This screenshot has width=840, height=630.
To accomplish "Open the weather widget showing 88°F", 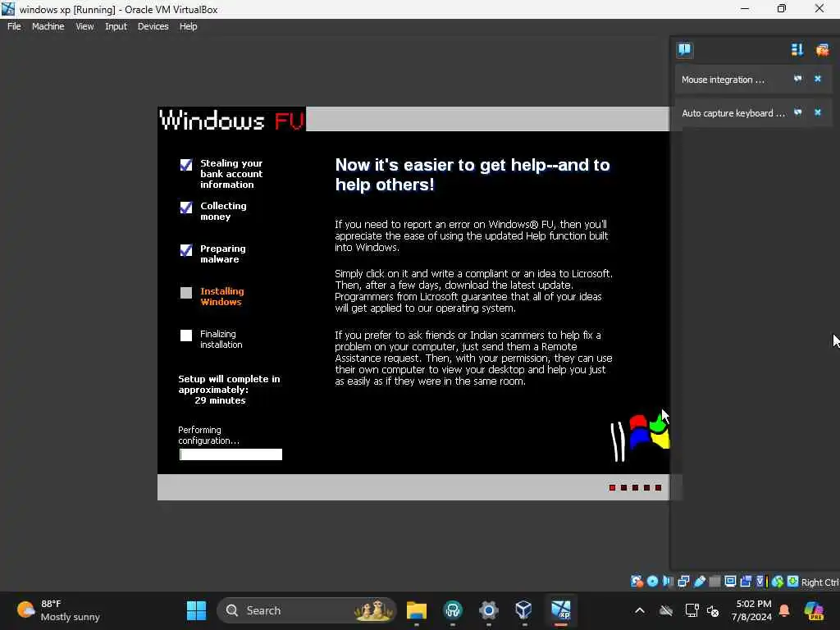I will coord(59,610).
